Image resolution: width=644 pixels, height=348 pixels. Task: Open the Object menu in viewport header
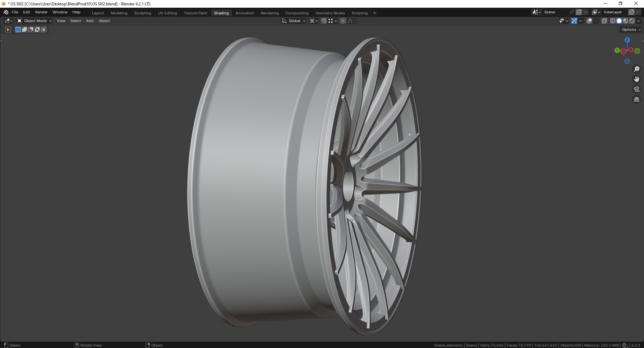pos(104,21)
